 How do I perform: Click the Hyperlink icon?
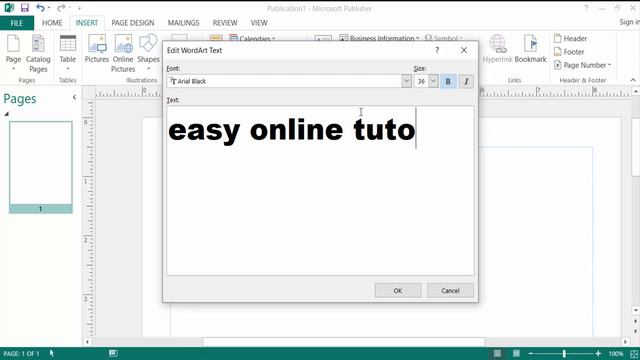click(497, 49)
